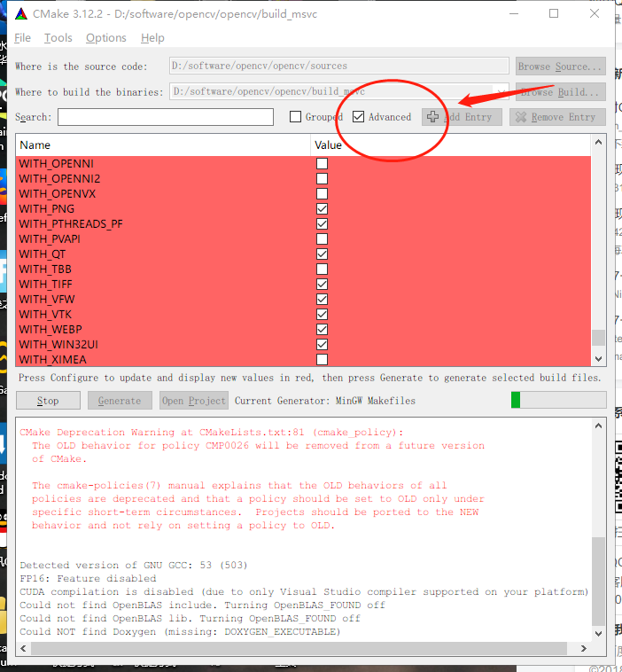Viewport: 622px width, 672px height.
Task: Enable the WITH_OPENNI2 checkbox
Action: pyautogui.click(x=322, y=179)
